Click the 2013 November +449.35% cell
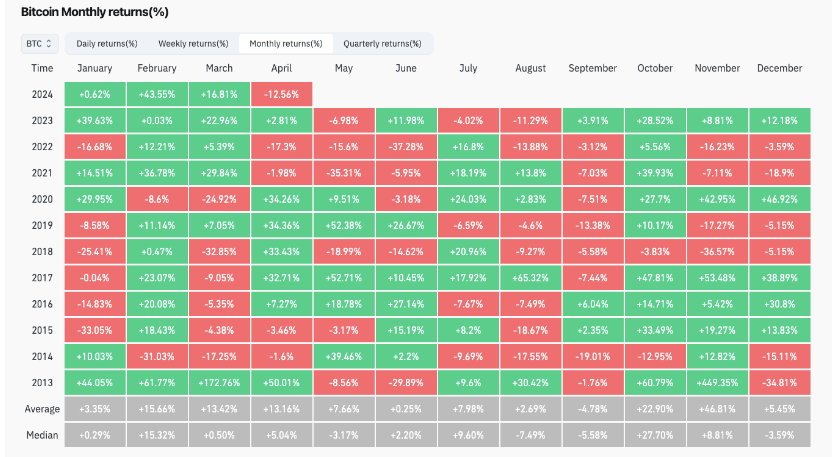This screenshot has height=457, width=832. pos(717,383)
